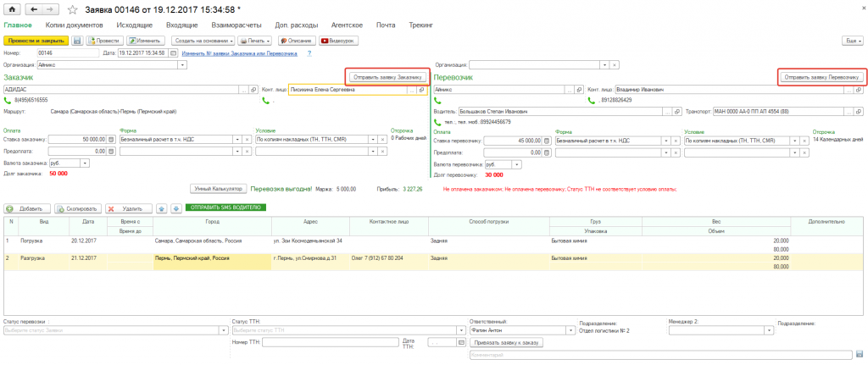Open the calendar picker beside the Дата field

tap(173, 53)
